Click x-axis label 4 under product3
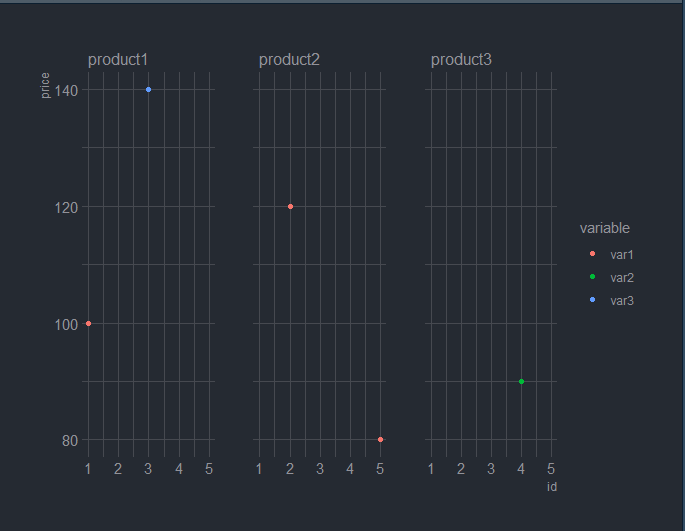 521,469
